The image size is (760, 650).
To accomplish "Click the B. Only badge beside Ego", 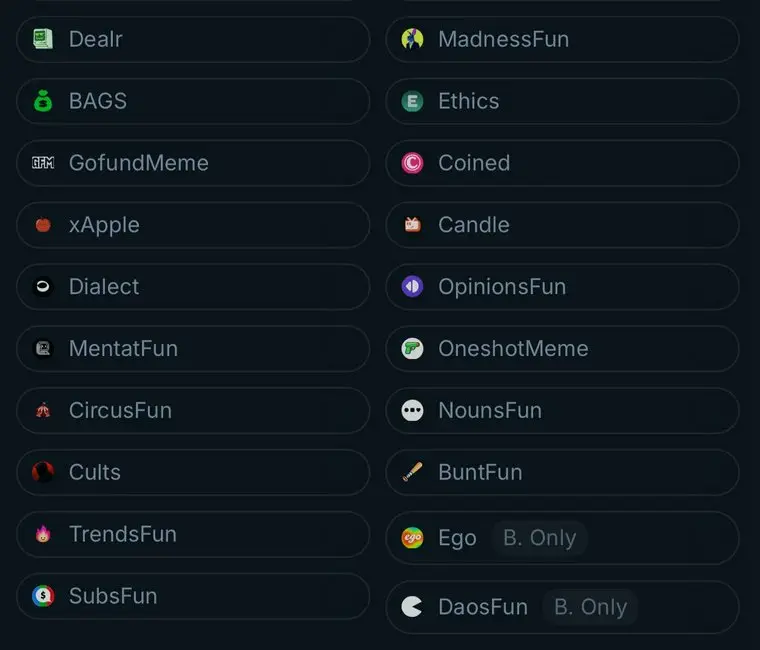I will click(x=539, y=538).
